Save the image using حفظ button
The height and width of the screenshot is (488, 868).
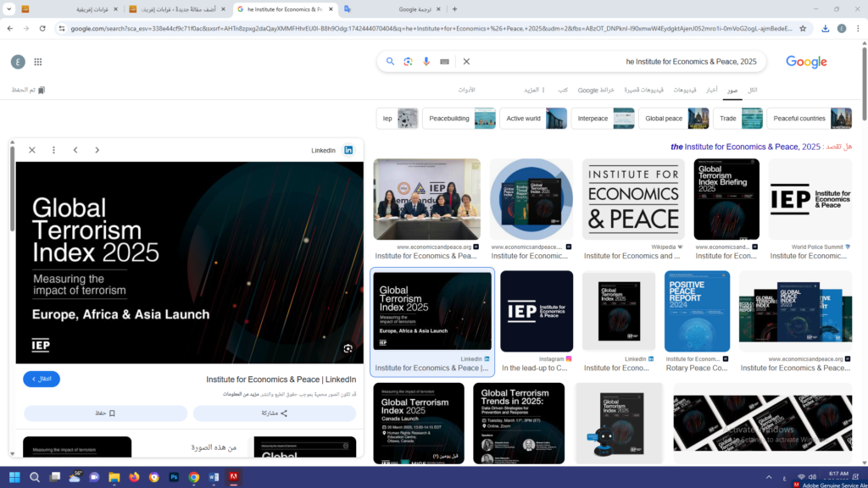[x=106, y=413]
